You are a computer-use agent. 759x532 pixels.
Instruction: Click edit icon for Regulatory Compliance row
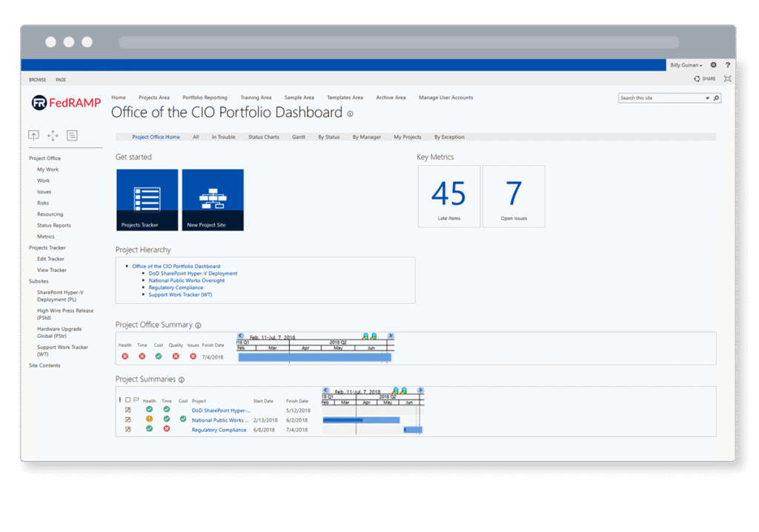click(127, 429)
